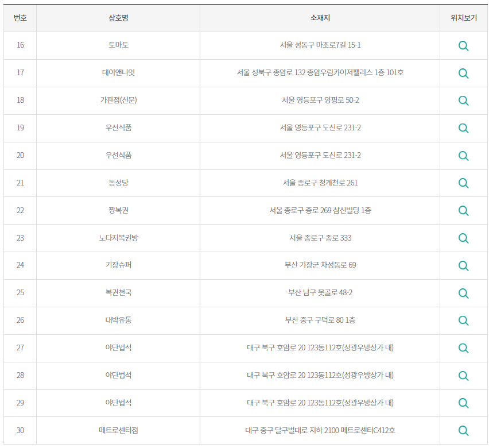
Task: Select store name 짱복권
Action: pos(118,210)
